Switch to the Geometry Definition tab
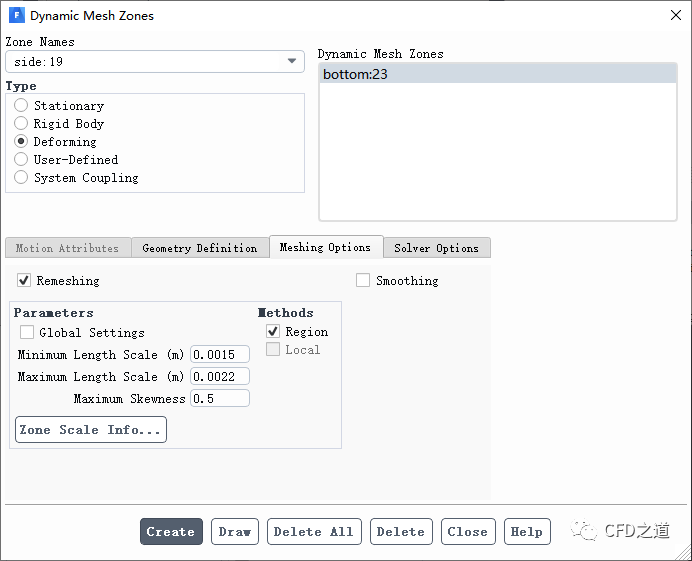Viewport: 692px width, 561px height. click(199, 248)
